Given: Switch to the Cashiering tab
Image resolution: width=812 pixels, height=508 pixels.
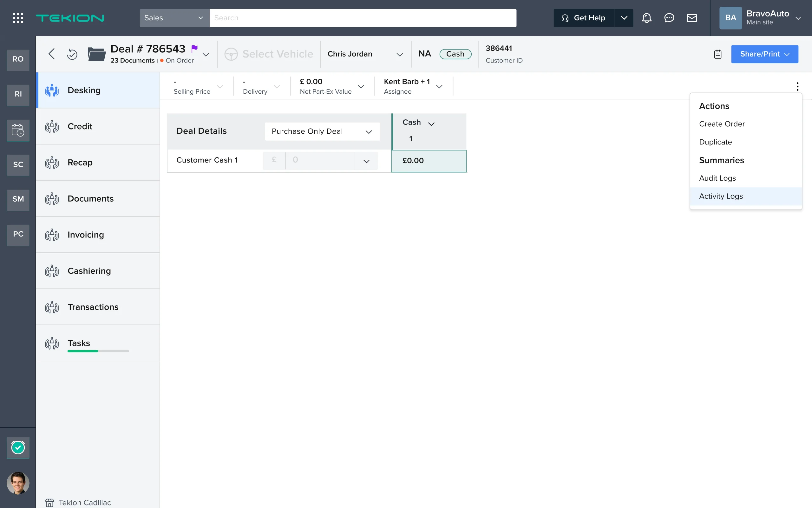Looking at the screenshot, I should tap(98, 271).
